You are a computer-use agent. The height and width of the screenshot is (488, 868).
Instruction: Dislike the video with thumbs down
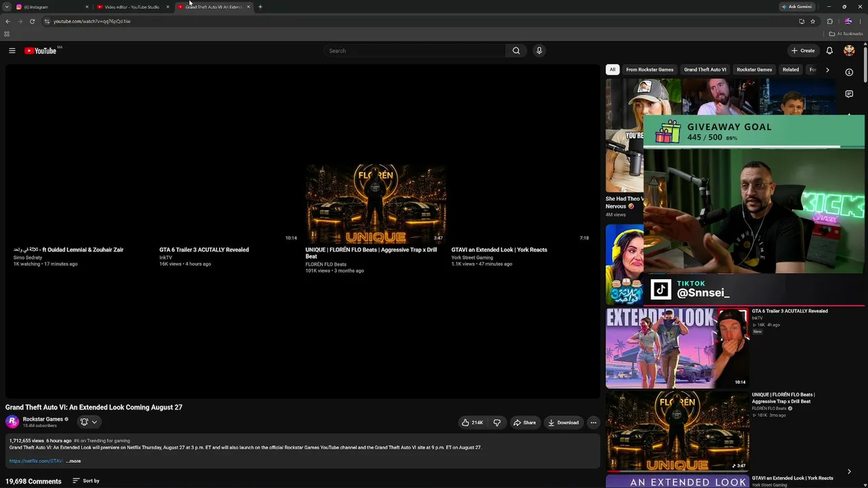[x=497, y=423]
